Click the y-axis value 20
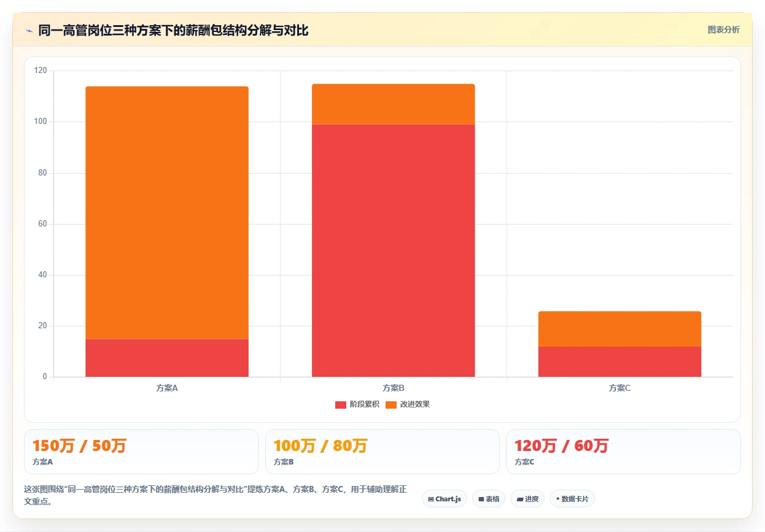The width and height of the screenshot is (765, 532). coord(42,326)
